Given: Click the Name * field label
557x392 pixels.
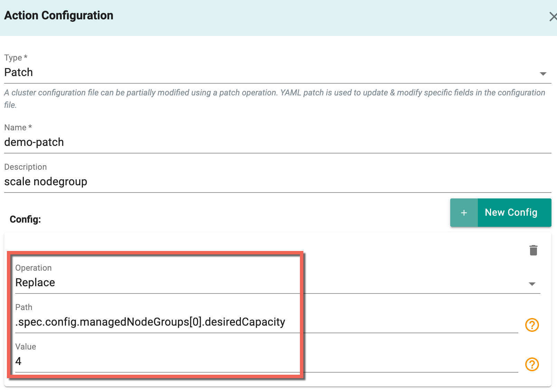Looking at the screenshot, I should [x=18, y=128].
